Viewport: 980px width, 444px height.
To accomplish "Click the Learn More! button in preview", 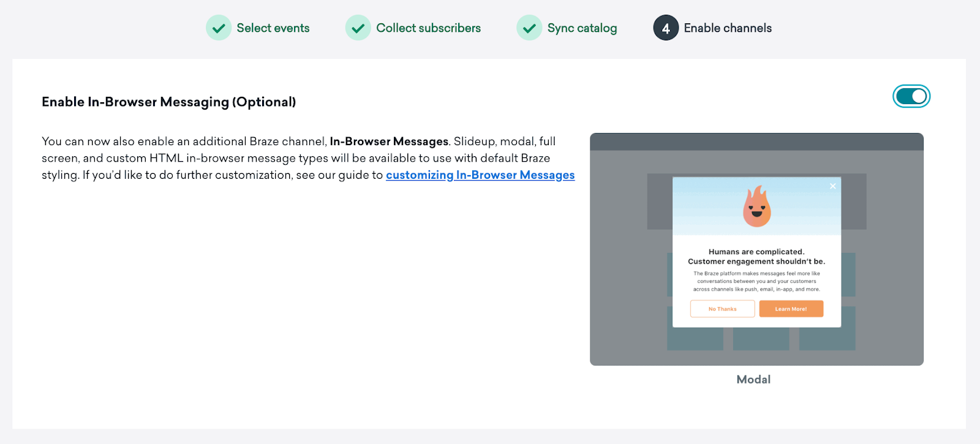I will click(791, 309).
